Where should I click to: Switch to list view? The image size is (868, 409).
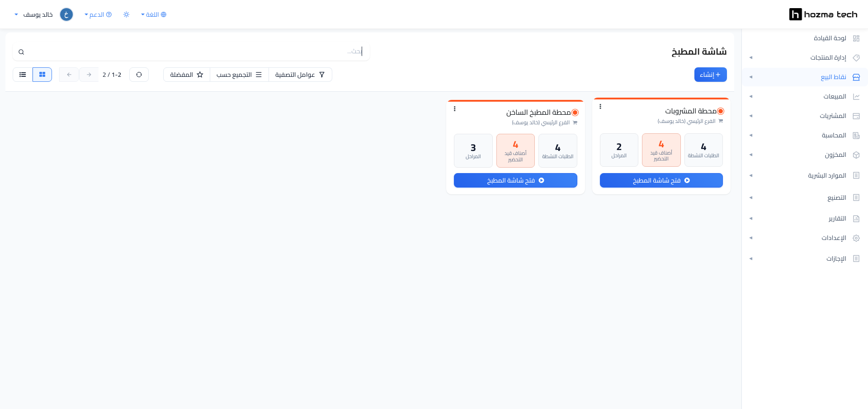pyautogui.click(x=23, y=75)
